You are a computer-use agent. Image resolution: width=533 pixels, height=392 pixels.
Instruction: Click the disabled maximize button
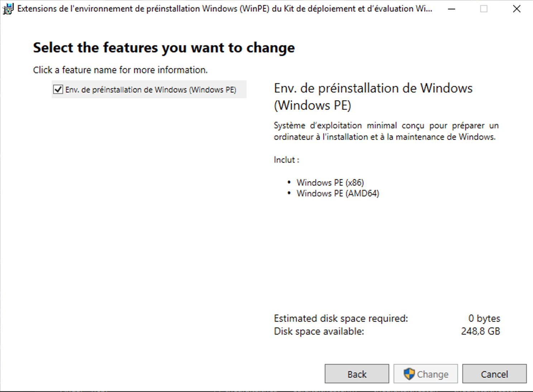pos(484,9)
